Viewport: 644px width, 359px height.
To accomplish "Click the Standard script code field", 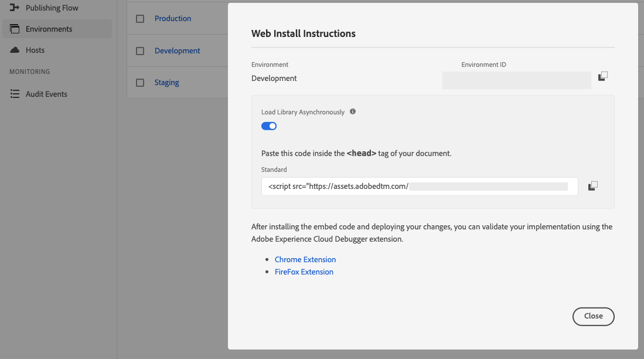I will 419,187.
